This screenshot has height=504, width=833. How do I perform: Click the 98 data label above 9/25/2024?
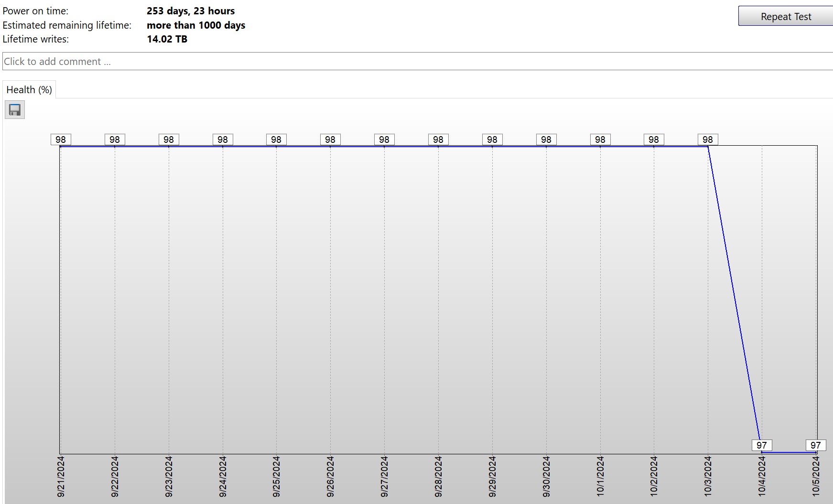(276, 139)
